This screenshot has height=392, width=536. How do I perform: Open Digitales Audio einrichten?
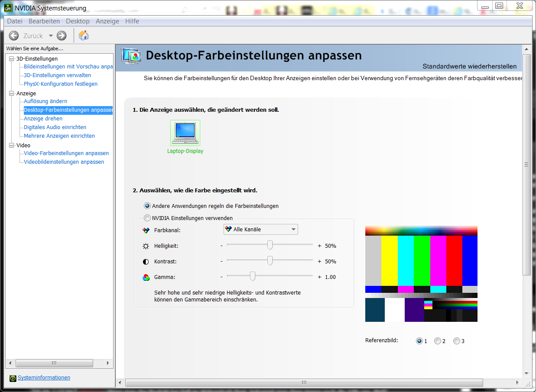[x=55, y=127]
